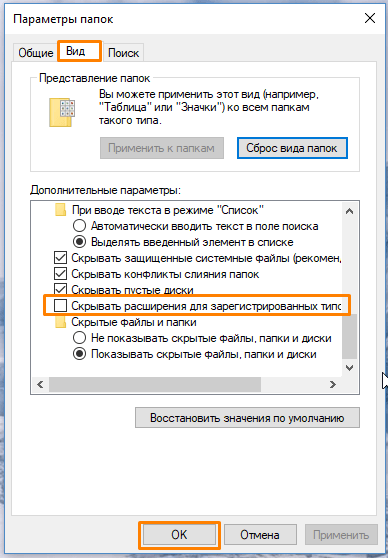Click the Отмена button
The height and width of the screenshot is (558, 388).
coord(260,535)
